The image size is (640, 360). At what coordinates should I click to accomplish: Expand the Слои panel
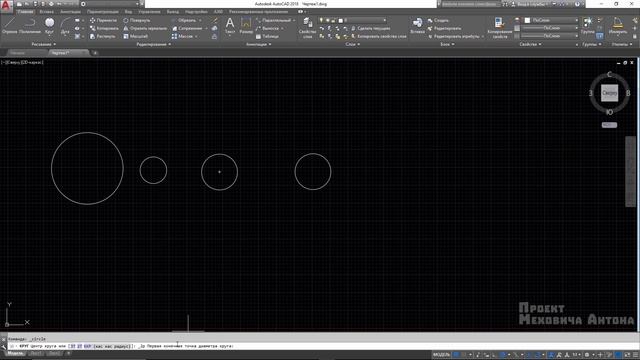tap(353, 44)
